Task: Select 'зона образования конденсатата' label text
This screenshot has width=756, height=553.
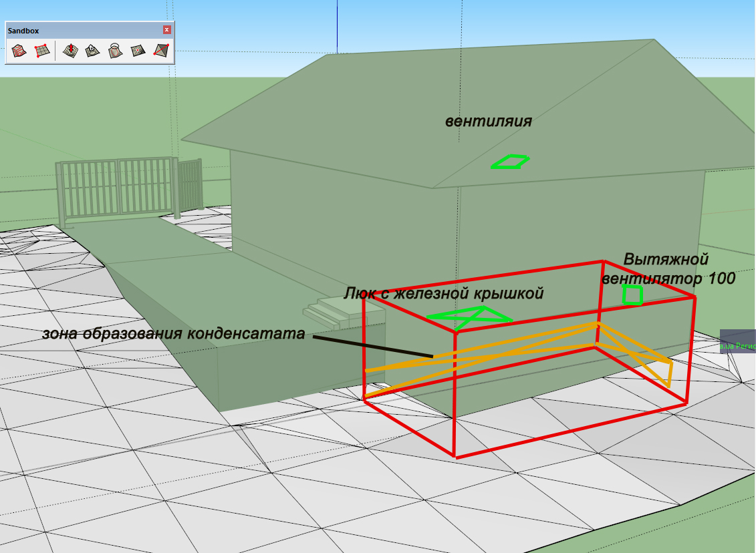Action: pos(174,333)
